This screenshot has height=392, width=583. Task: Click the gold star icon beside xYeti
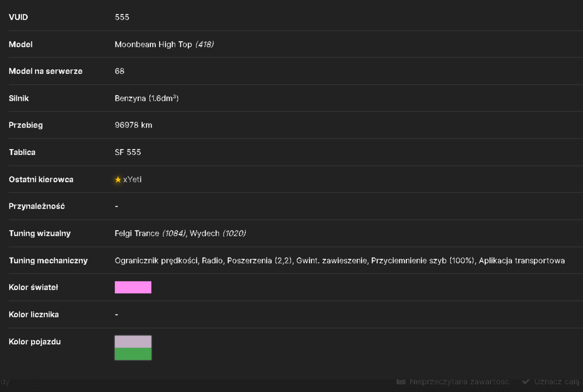click(118, 179)
